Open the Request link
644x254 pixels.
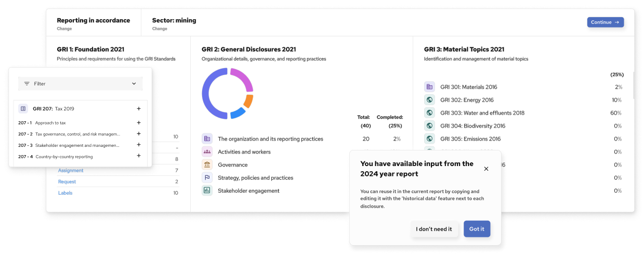pyautogui.click(x=67, y=182)
